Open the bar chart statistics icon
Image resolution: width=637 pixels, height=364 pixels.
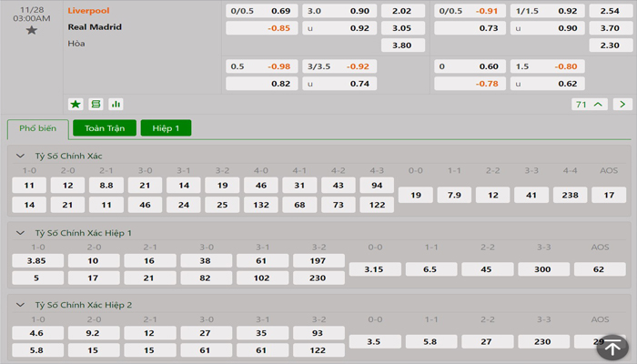tap(116, 104)
